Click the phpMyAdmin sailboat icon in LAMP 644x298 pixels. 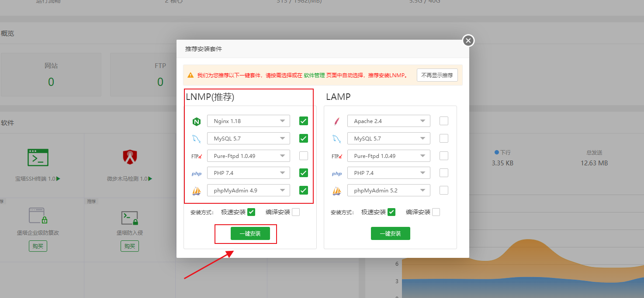336,191
